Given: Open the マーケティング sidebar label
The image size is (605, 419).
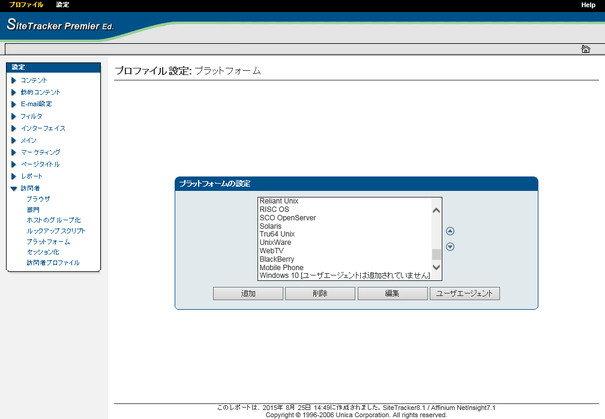Looking at the screenshot, I should (x=41, y=152).
